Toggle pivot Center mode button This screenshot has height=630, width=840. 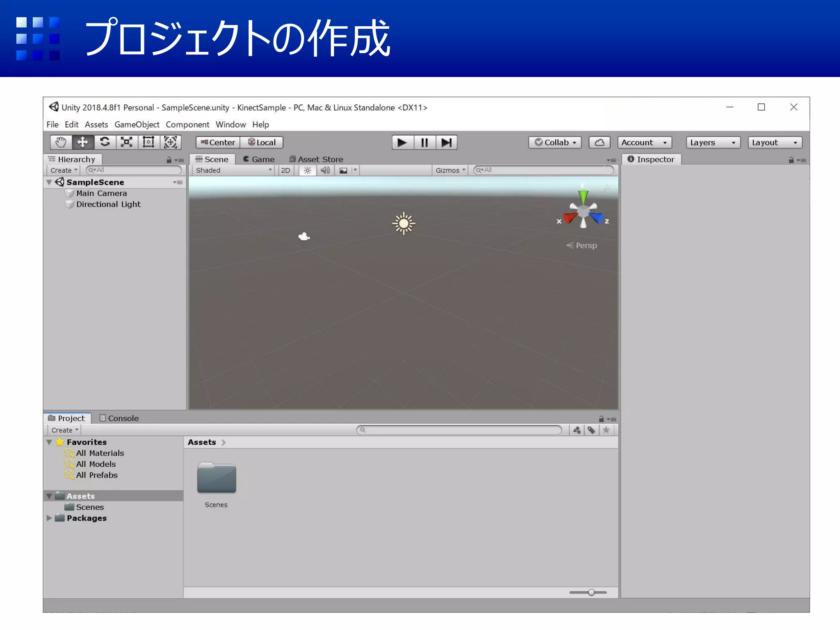(x=218, y=142)
